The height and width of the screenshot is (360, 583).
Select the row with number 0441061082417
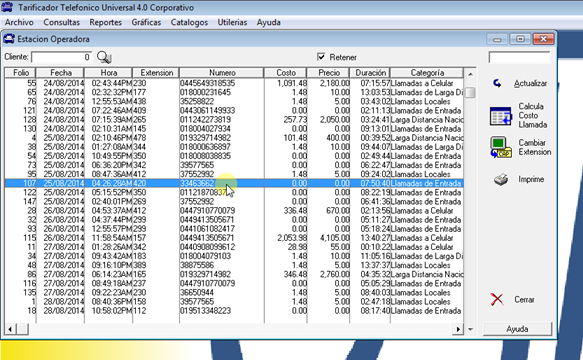tap(234, 229)
